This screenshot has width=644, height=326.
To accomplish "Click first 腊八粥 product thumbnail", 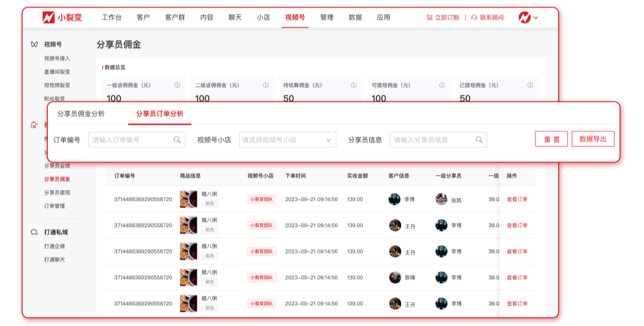I will (188, 199).
